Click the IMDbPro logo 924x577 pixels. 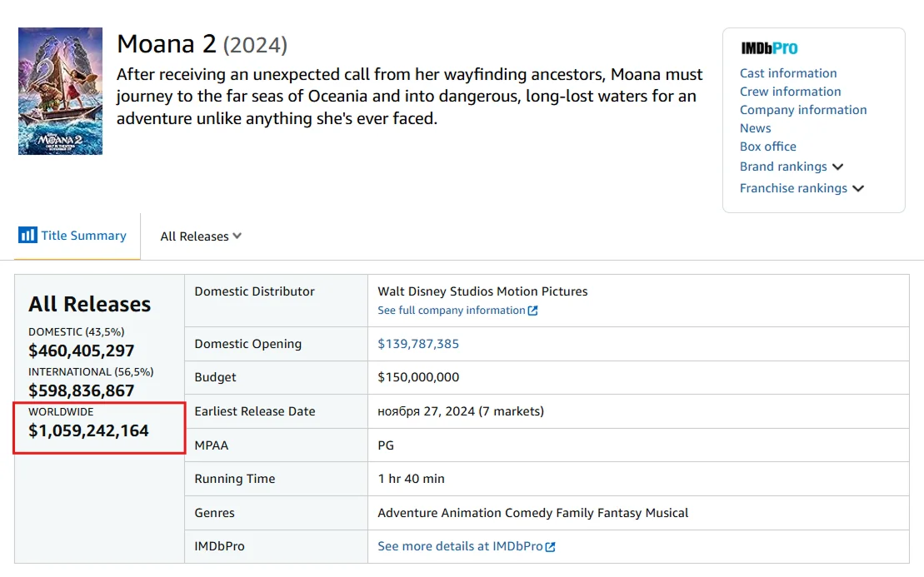(x=769, y=48)
